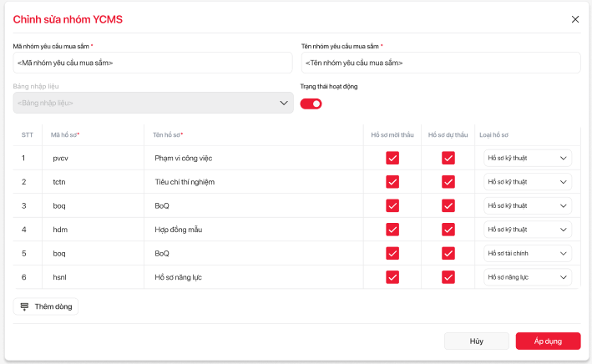This screenshot has width=592, height=364.
Task: Select the hsnl code cell in row 6
Action: (x=61, y=277)
